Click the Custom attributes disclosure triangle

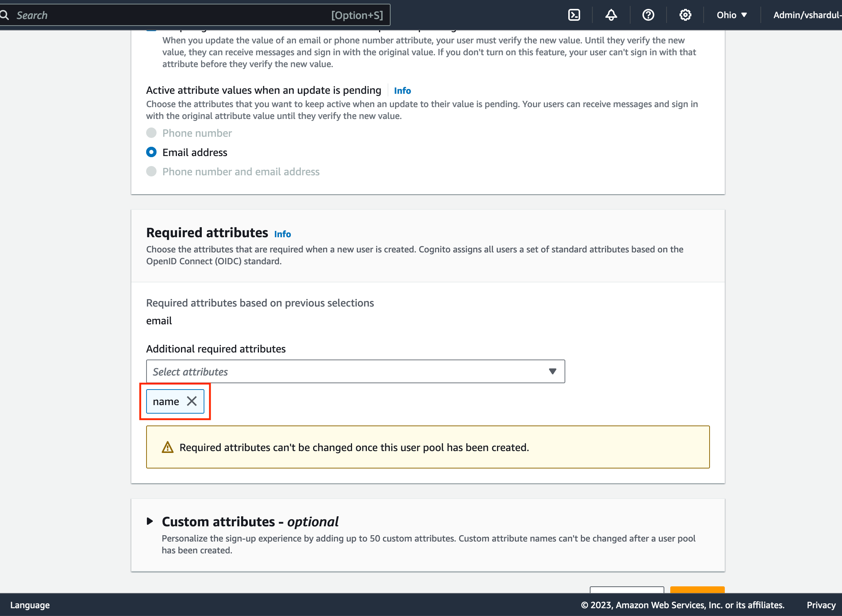(x=151, y=521)
